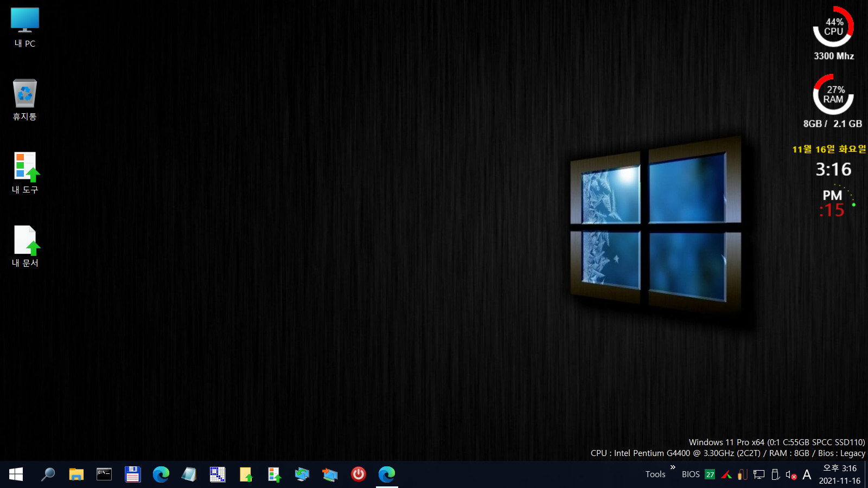Click the 3:16 desktop clock widget
This screenshot has height=488, width=868.
(834, 170)
